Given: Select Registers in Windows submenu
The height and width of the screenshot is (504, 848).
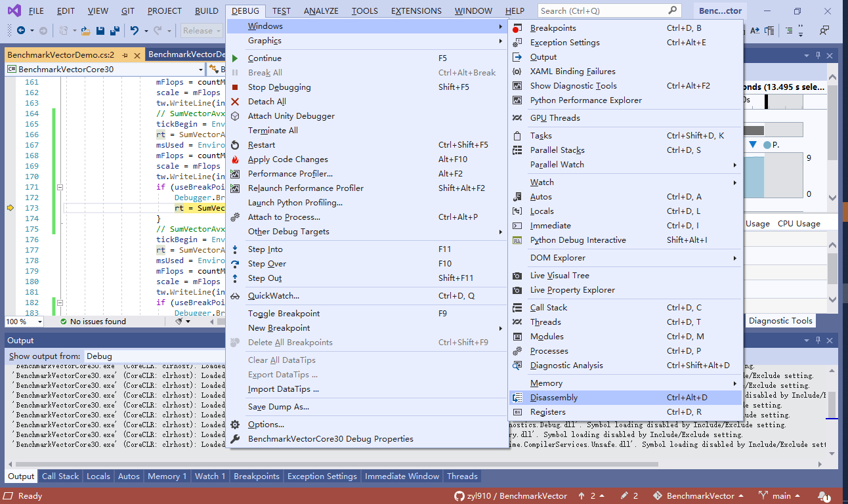Looking at the screenshot, I should tap(625, 412).
